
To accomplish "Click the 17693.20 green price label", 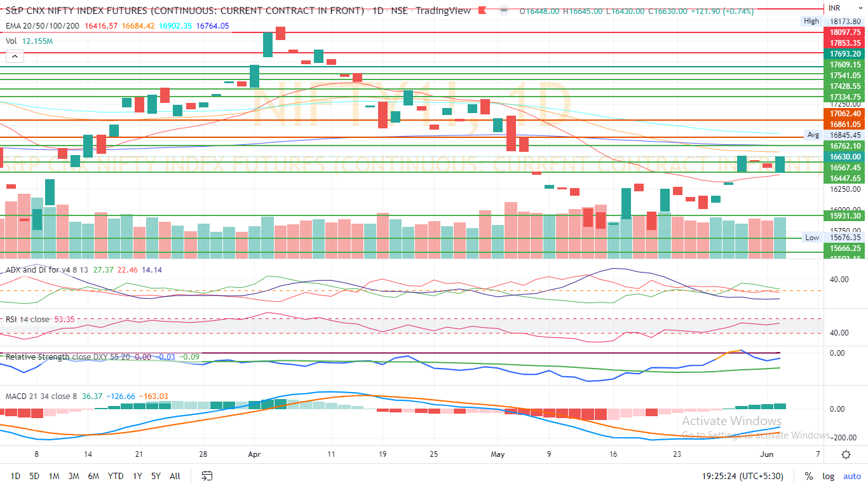I will [x=844, y=53].
